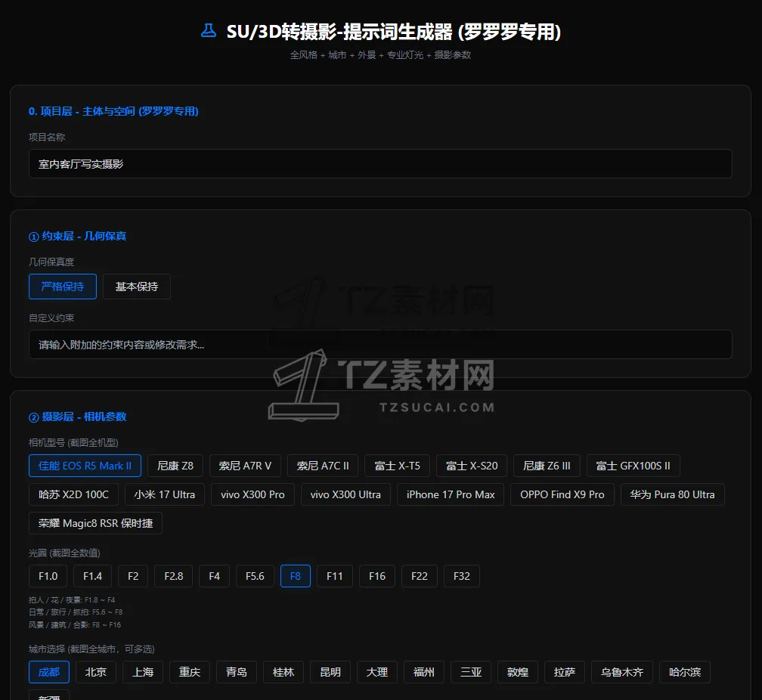Choose camera 佳能 EOS R5 Mark II
Viewport: 762px width, 700px height.
click(85, 466)
